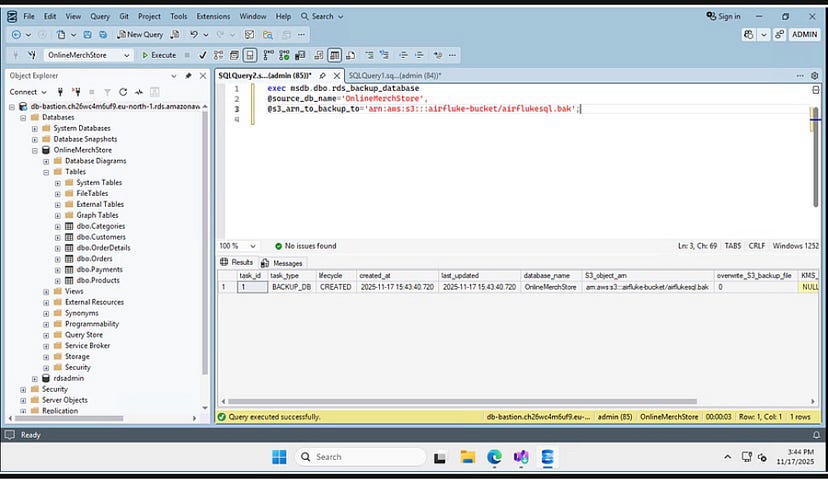Open the Activity Monitor icon in Object Explorer
This screenshot has width=828, height=479.
pyautogui.click(x=139, y=92)
